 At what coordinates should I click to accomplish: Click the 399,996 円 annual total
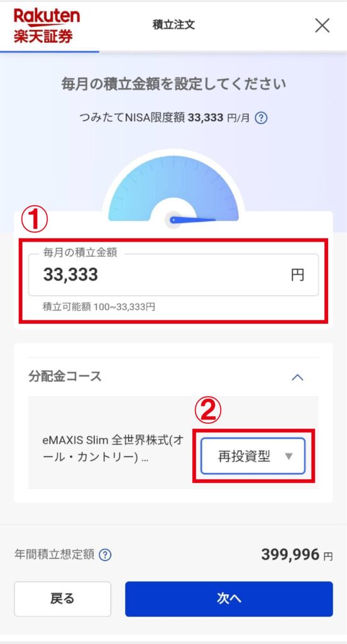point(297,555)
